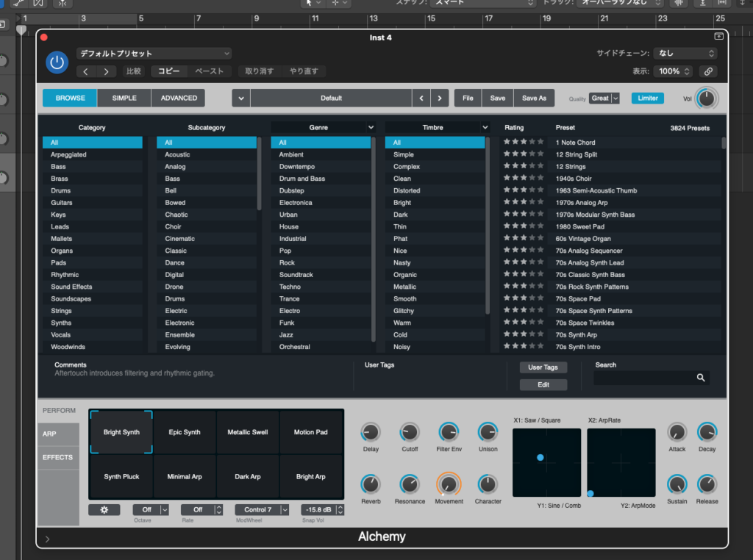Select the Bright Synth performance pad
The height and width of the screenshot is (560, 753).
[121, 432]
